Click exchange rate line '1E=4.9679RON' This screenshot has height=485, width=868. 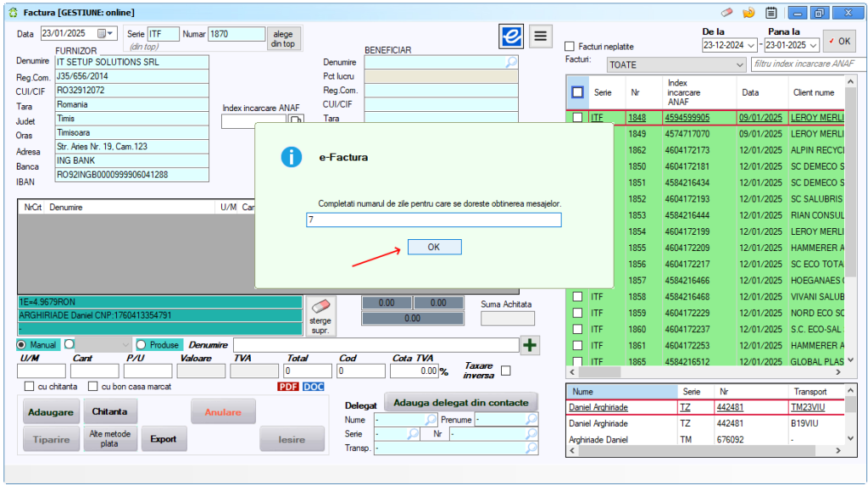pyautogui.click(x=160, y=303)
